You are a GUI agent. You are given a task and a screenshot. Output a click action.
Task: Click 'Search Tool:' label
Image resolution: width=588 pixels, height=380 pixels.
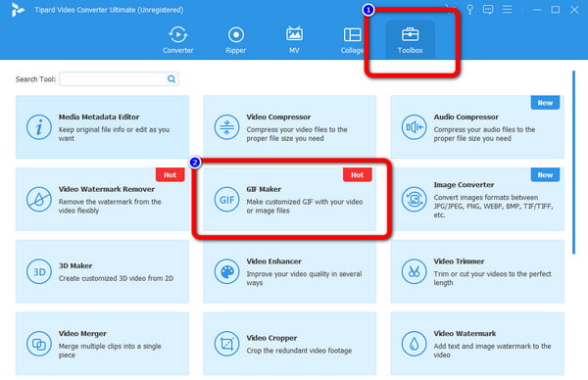35,79
